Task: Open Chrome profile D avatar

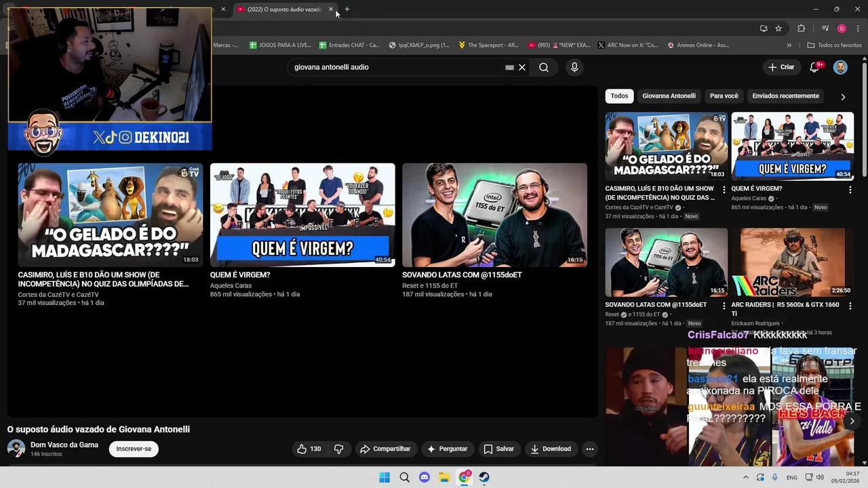Action: 842,28
